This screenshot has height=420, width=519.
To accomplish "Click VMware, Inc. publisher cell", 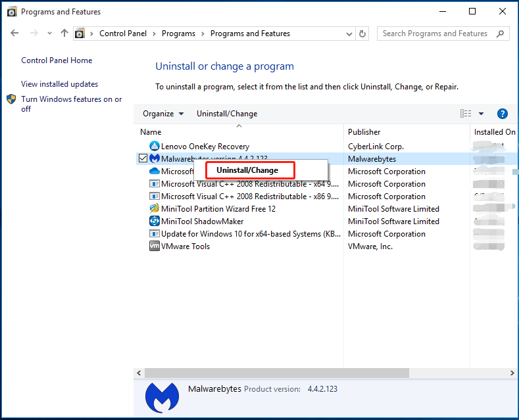I will click(x=370, y=246).
